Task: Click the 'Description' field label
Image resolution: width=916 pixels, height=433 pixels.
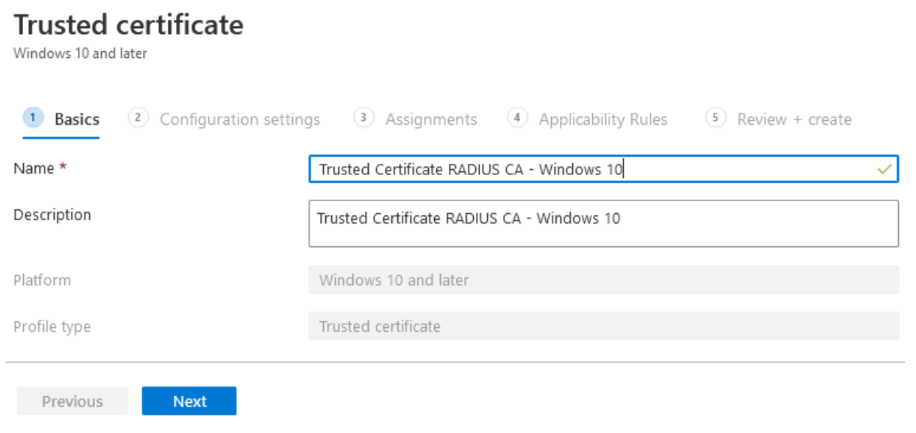Action: pyautogui.click(x=52, y=215)
